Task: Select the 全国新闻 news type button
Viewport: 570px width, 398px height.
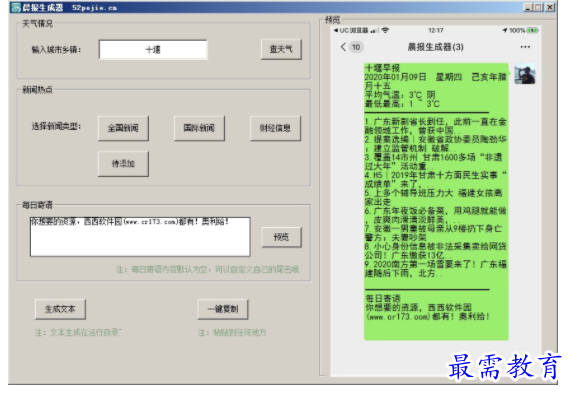Action: (x=123, y=128)
